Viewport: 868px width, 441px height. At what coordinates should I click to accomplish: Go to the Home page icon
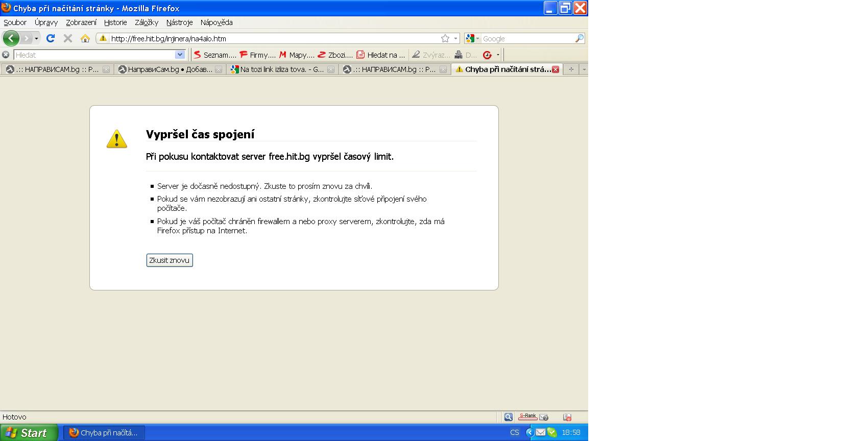coord(85,38)
